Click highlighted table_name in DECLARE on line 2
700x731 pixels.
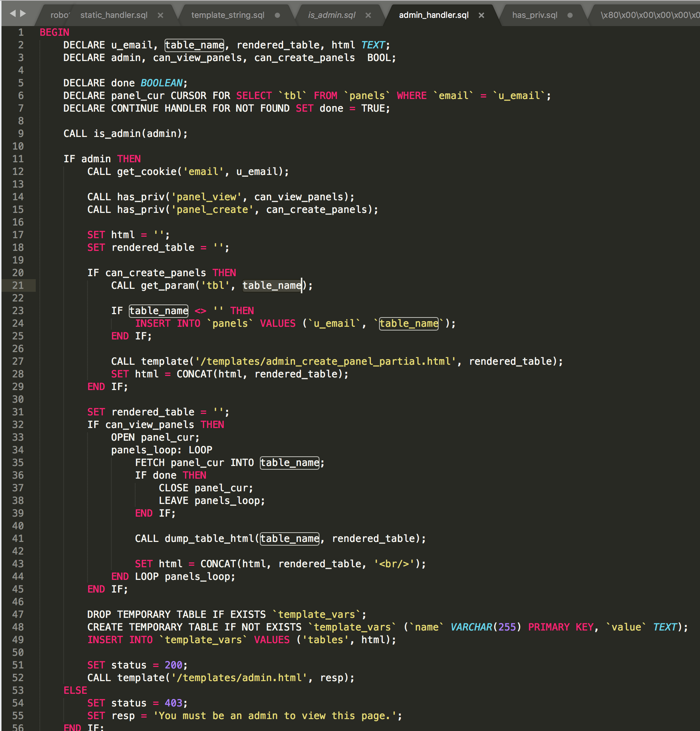194,45
